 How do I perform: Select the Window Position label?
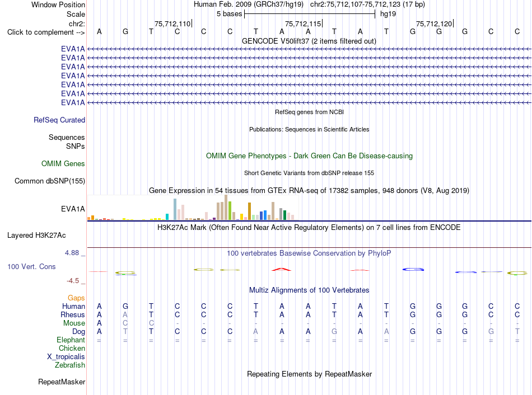coord(58,4)
